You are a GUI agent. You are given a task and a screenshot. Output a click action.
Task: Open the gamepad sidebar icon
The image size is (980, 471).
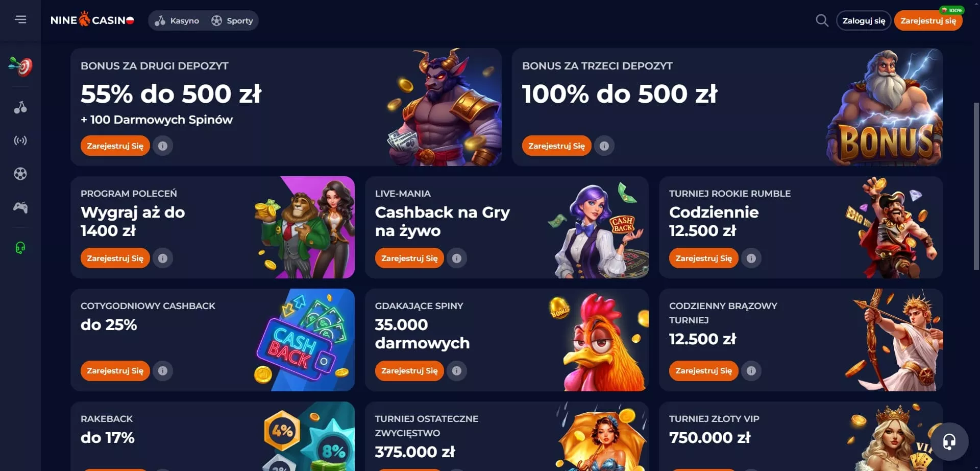(20, 207)
